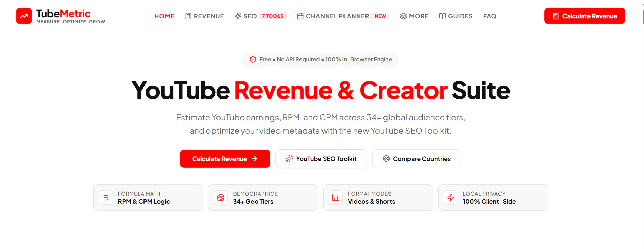Click the TubeMetric red trending logo icon
Image resolution: width=644 pixels, height=249 pixels.
(x=24, y=16)
